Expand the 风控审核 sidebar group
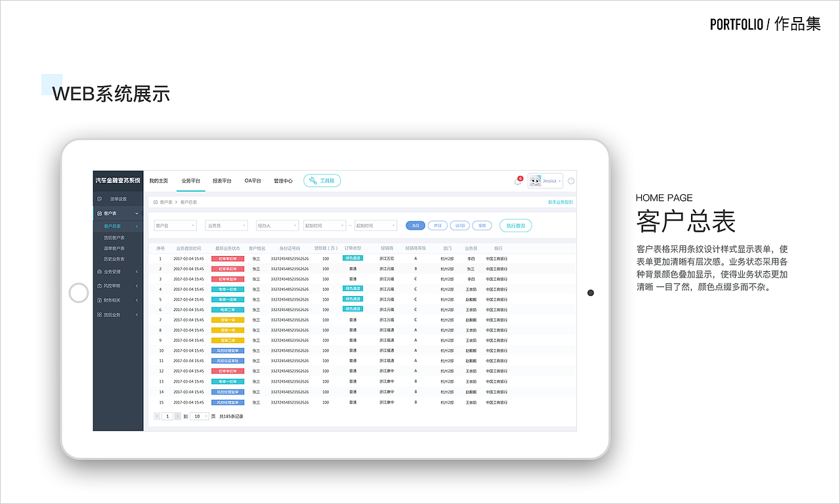This screenshot has height=504, width=840. (x=136, y=285)
